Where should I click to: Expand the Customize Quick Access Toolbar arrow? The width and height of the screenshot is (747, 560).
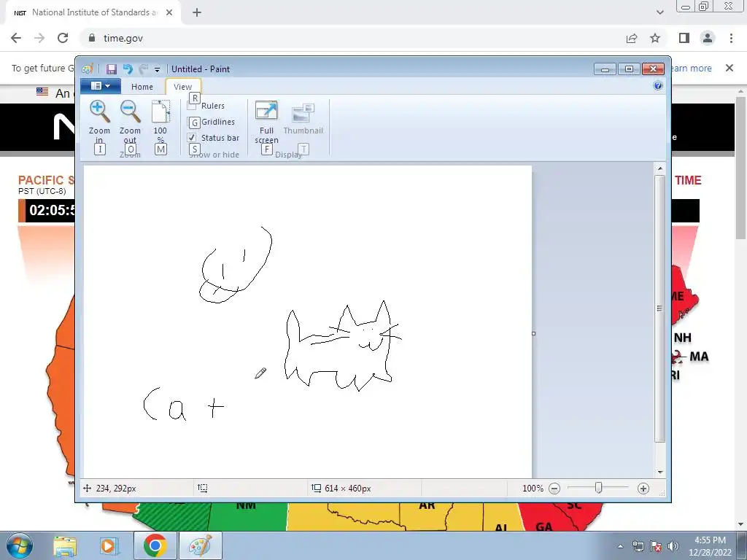tap(158, 69)
